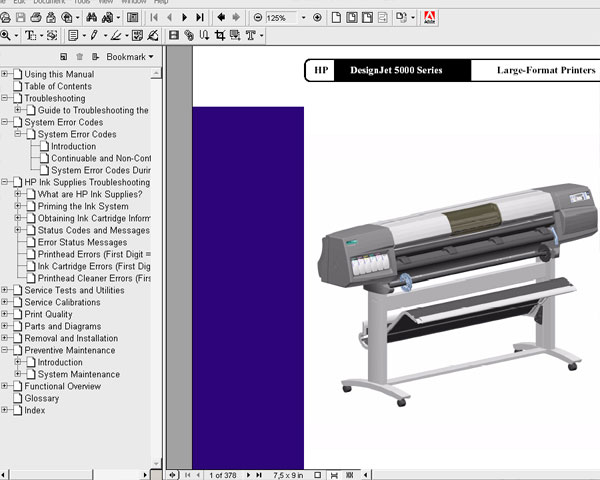Open Rotate View dropdown arrow
The height and width of the screenshot is (480, 600).
tap(413, 18)
